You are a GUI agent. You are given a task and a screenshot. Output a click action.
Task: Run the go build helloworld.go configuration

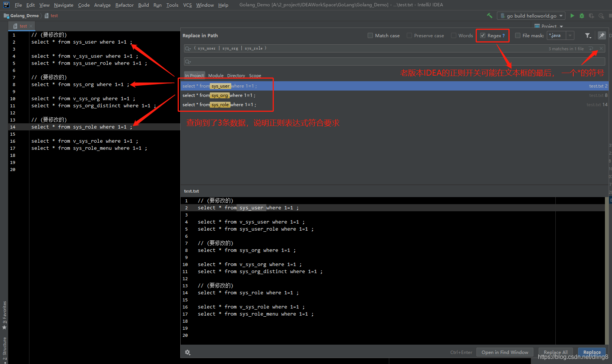[x=572, y=16]
